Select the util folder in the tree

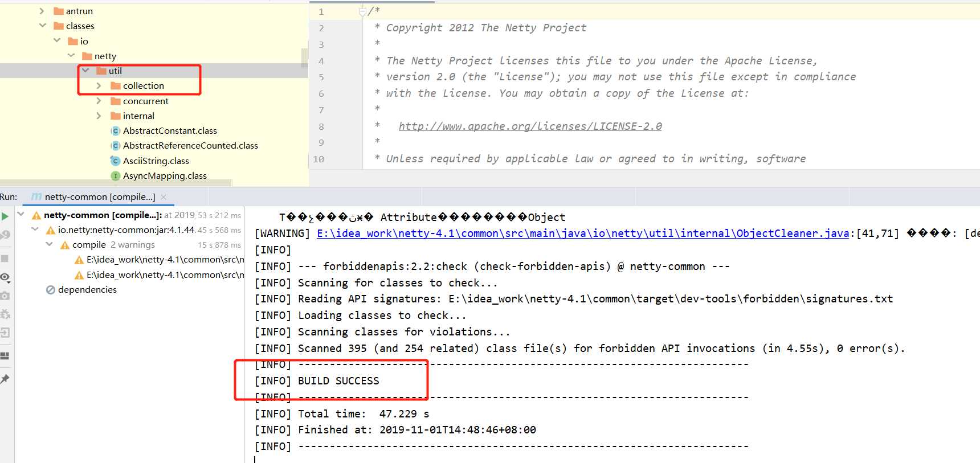click(115, 71)
